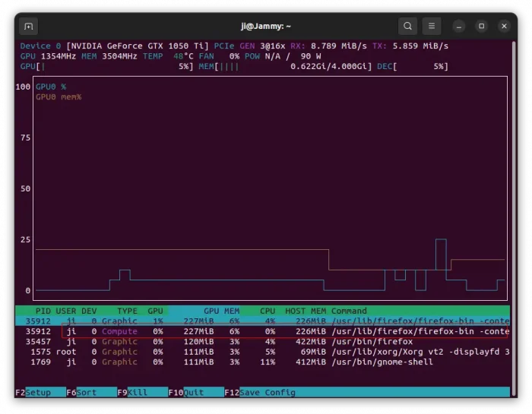Click the PID column header
Image resolution: width=532 pixels, height=414 pixels.
coord(43,311)
